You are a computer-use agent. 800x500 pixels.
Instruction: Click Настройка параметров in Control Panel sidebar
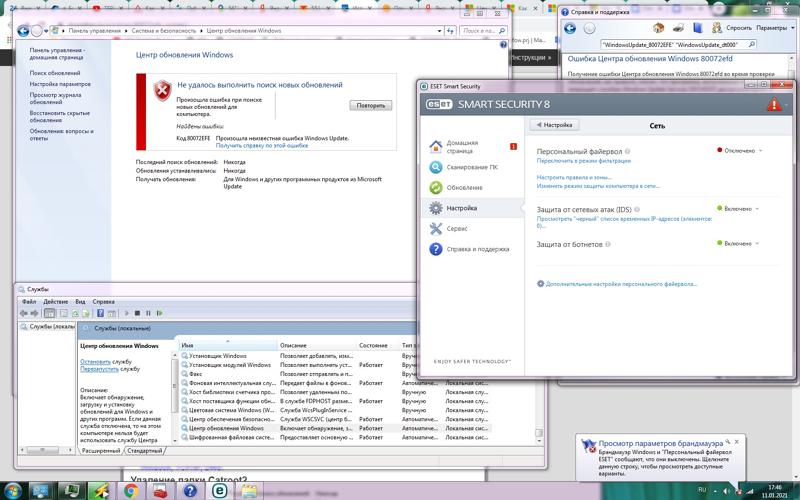60,84
